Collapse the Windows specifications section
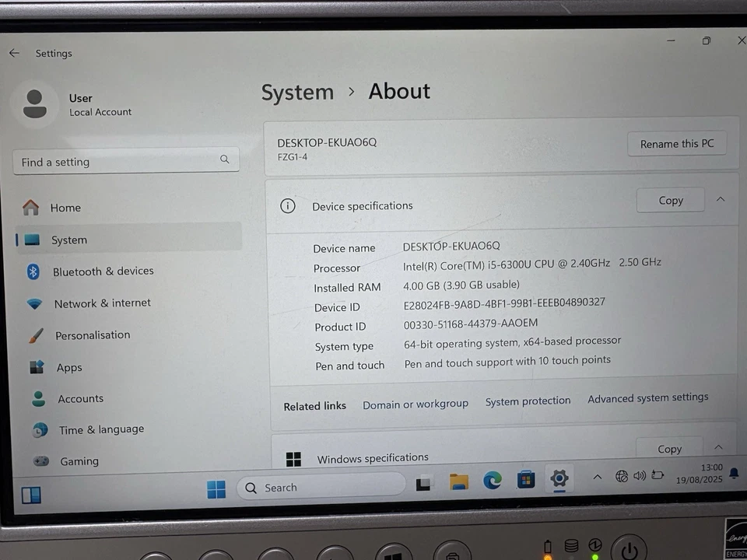The image size is (747, 560). click(717, 446)
